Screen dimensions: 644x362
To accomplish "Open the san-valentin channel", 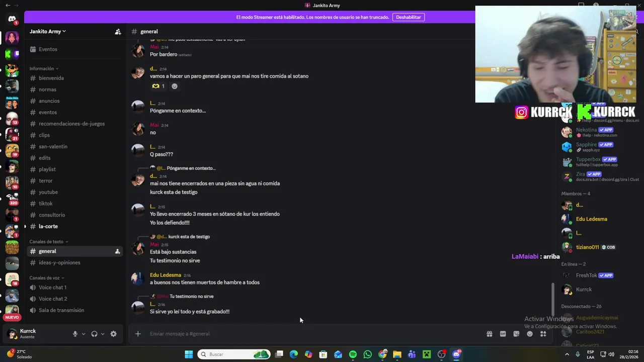I will [53, 146].
